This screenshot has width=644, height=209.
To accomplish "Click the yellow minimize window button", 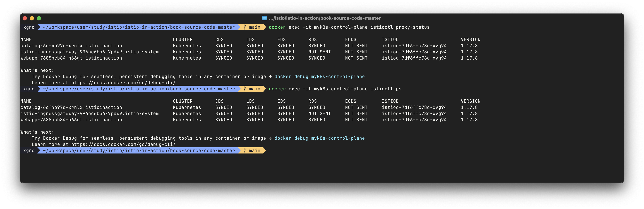I will 32,18.
